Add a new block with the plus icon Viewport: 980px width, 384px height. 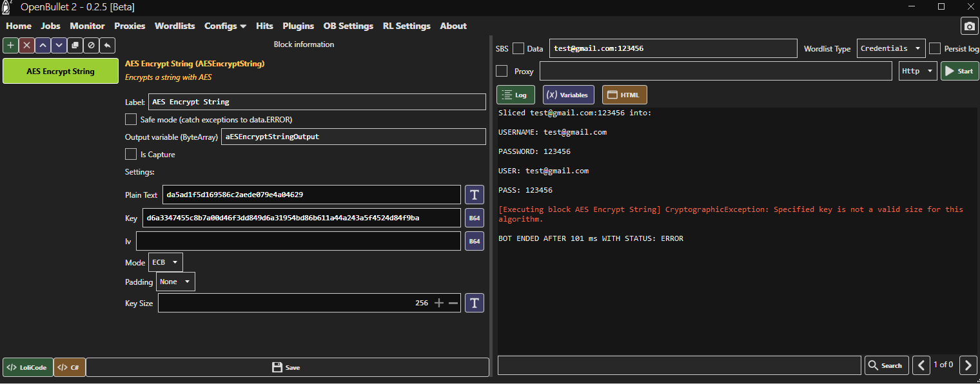(x=10, y=45)
